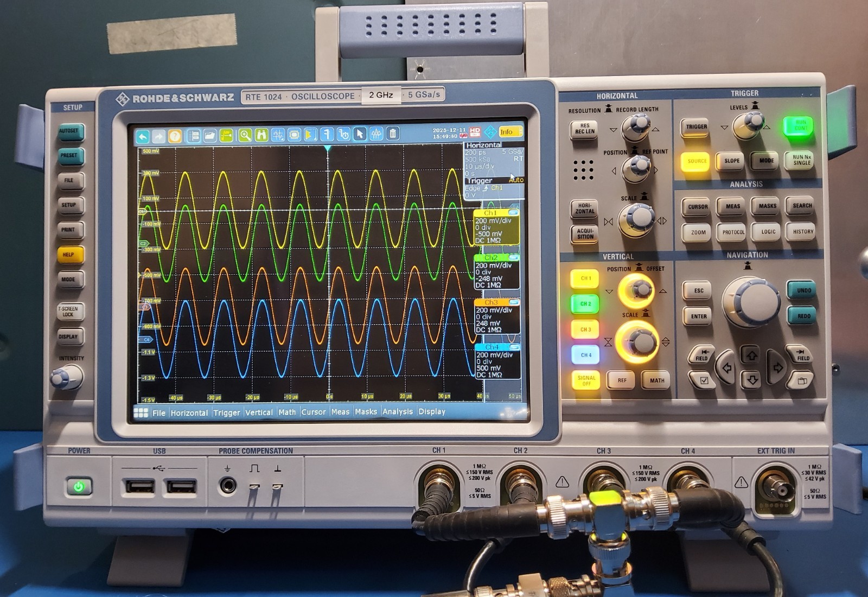
Task: Minimize the Ch2 signal label
Action: tap(513, 257)
